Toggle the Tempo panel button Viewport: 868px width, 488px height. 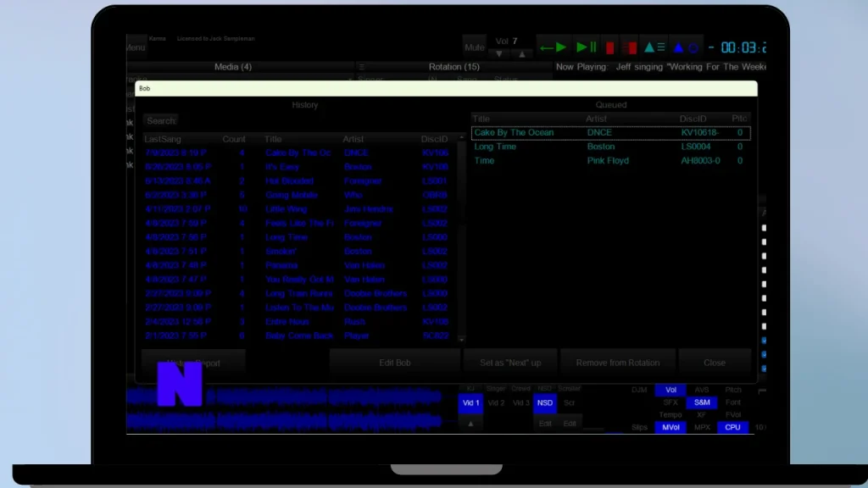click(x=670, y=414)
